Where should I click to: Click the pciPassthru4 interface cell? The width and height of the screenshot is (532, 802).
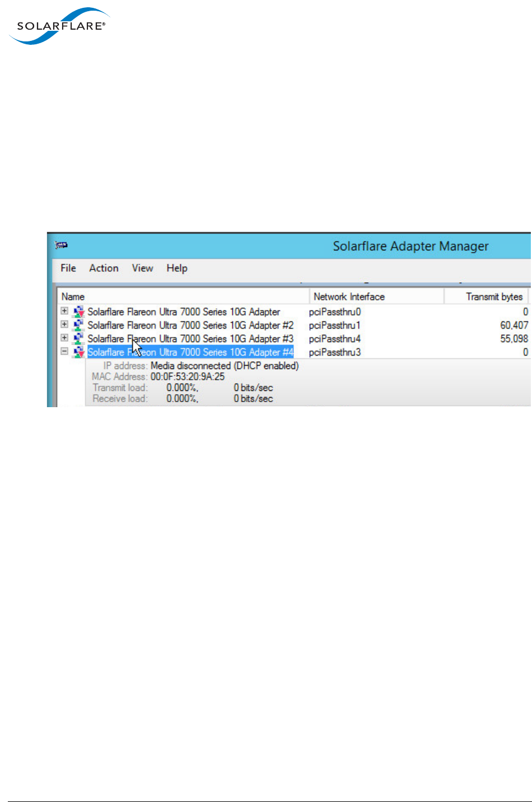[335, 339]
